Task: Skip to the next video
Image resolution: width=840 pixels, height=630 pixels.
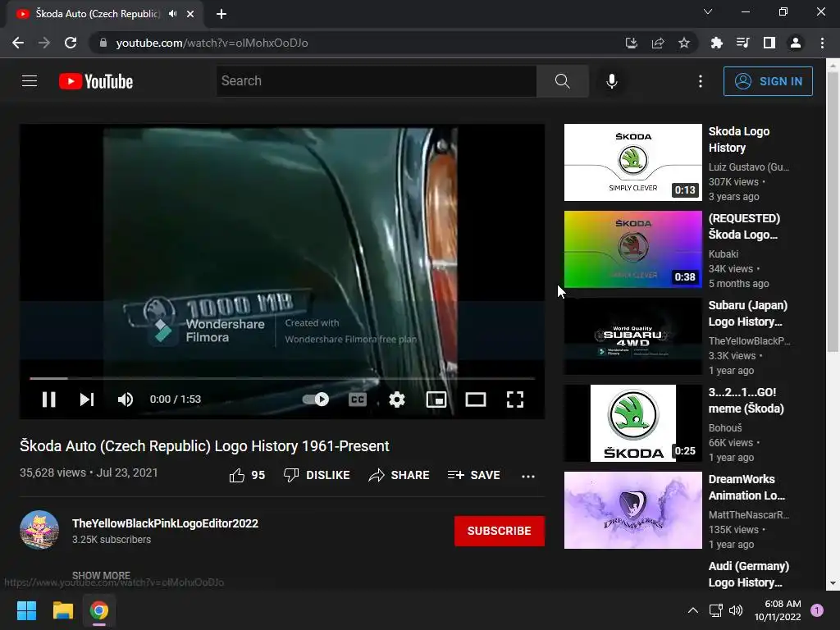Action: point(87,399)
